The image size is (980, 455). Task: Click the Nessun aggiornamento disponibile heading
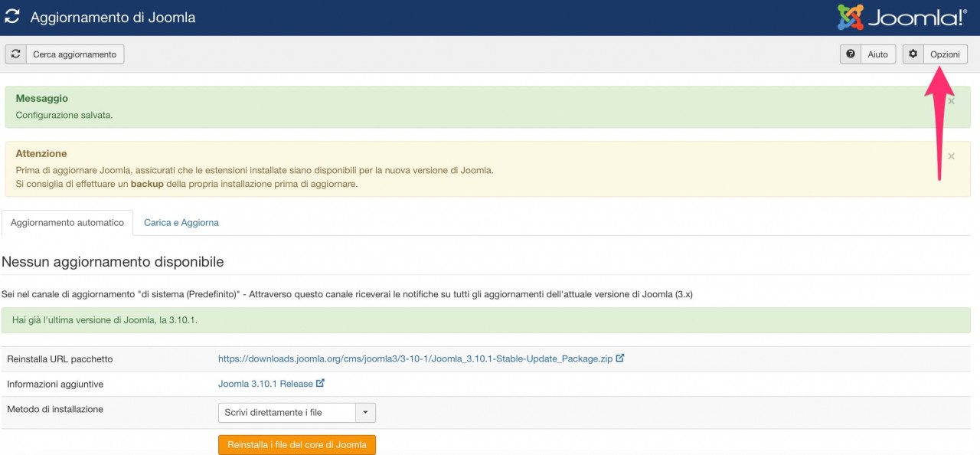click(113, 262)
